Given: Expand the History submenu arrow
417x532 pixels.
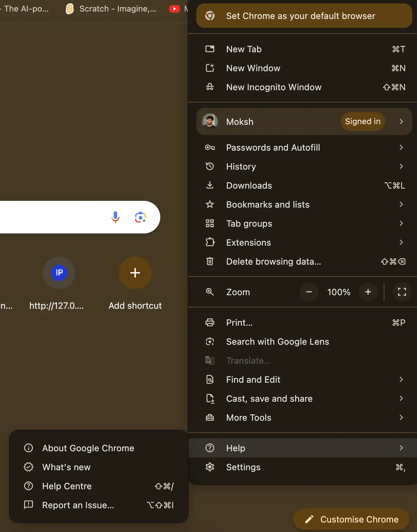Looking at the screenshot, I should 401,166.
